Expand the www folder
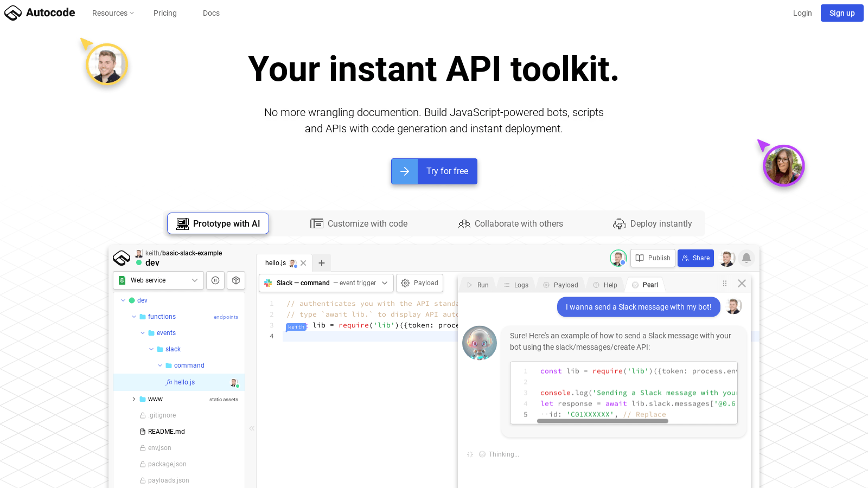Image resolution: width=868 pixels, height=488 pixels. 134,399
